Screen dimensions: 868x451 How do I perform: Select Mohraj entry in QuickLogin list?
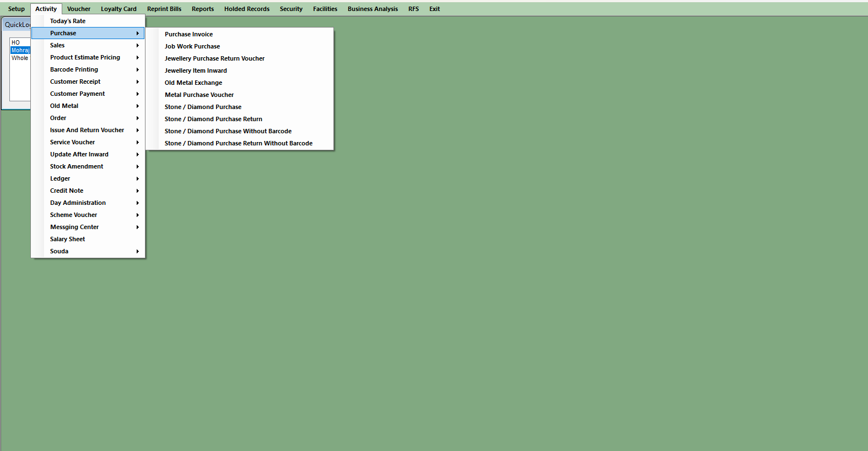click(x=20, y=50)
